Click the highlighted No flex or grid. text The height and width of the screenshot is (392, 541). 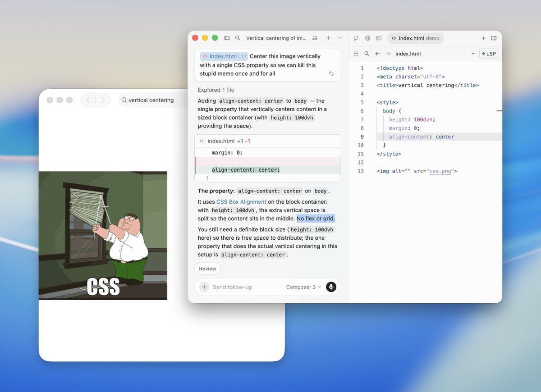(x=316, y=219)
